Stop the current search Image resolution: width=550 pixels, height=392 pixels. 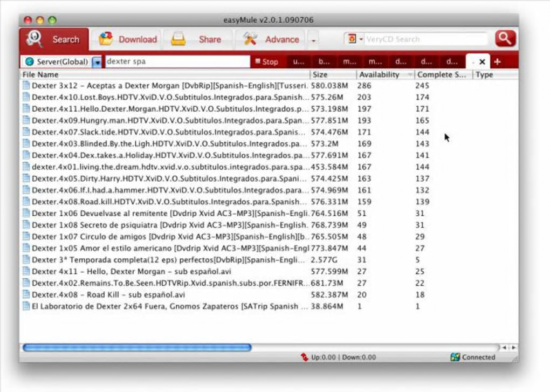click(266, 61)
